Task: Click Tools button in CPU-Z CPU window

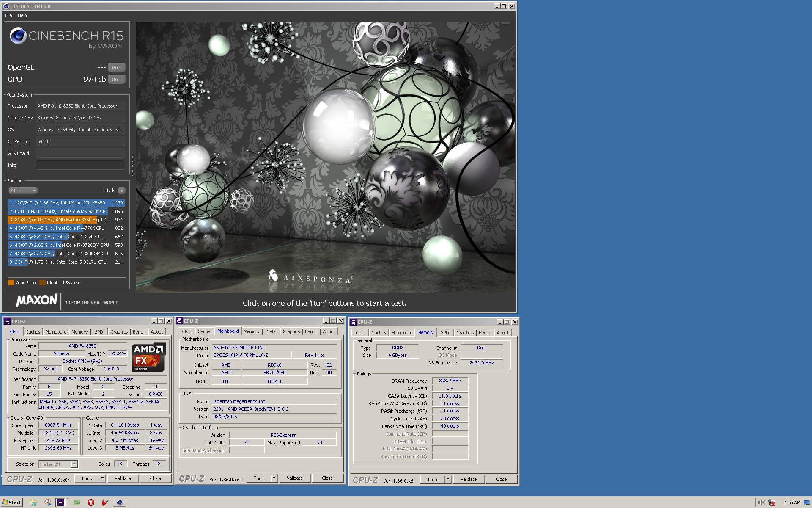Action: [87, 478]
